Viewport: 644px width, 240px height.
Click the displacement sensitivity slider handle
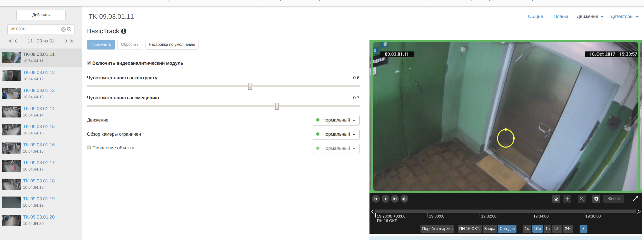coord(277,106)
